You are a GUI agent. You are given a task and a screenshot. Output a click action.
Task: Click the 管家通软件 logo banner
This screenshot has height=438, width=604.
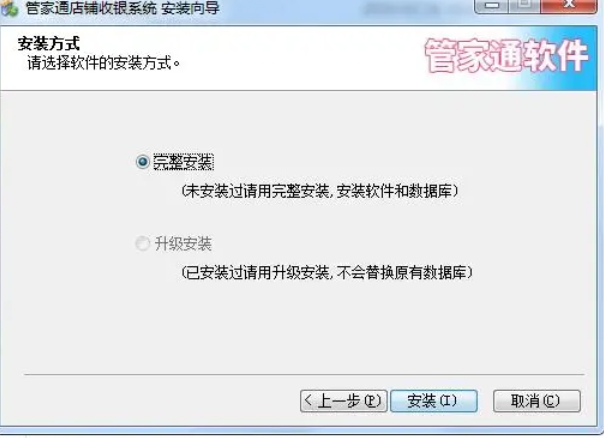(507, 56)
